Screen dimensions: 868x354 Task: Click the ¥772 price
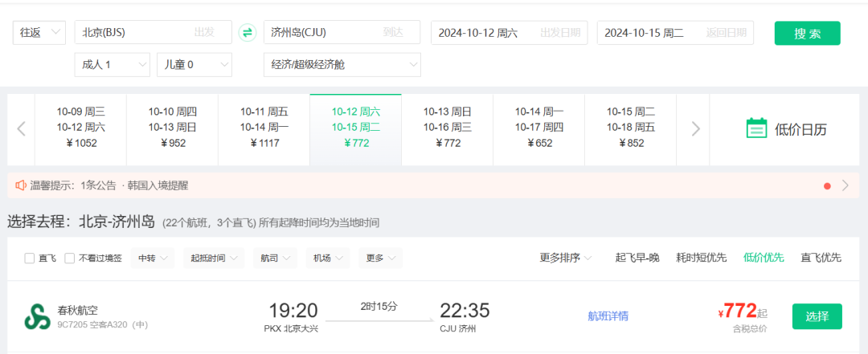(x=737, y=311)
